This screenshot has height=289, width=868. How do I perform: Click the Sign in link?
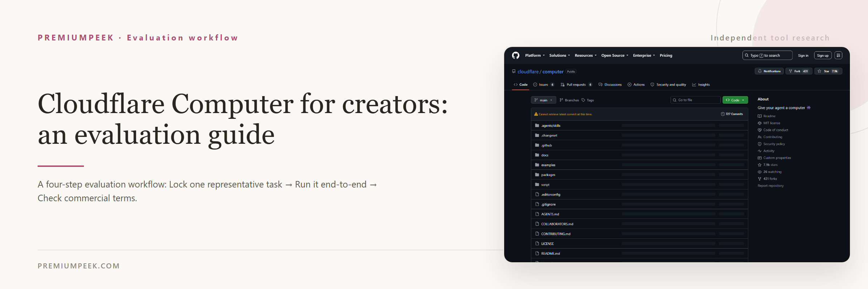click(803, 56)
